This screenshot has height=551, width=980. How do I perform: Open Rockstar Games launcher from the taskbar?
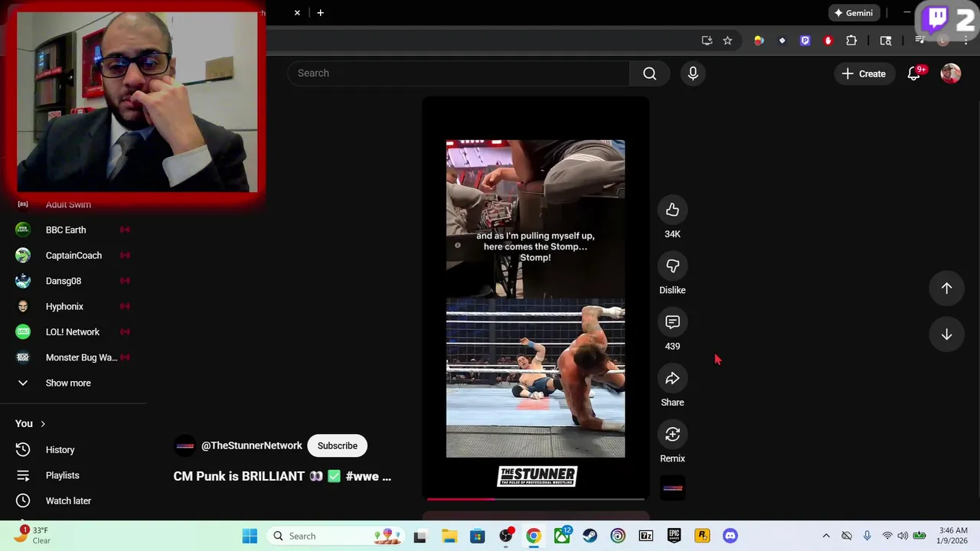point(702,536)
